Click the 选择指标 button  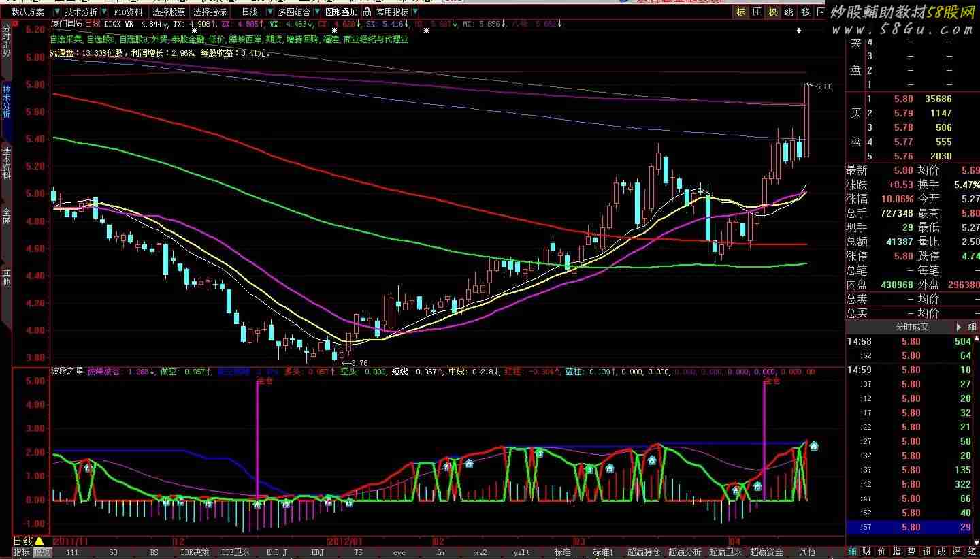[x=210, y=12]
